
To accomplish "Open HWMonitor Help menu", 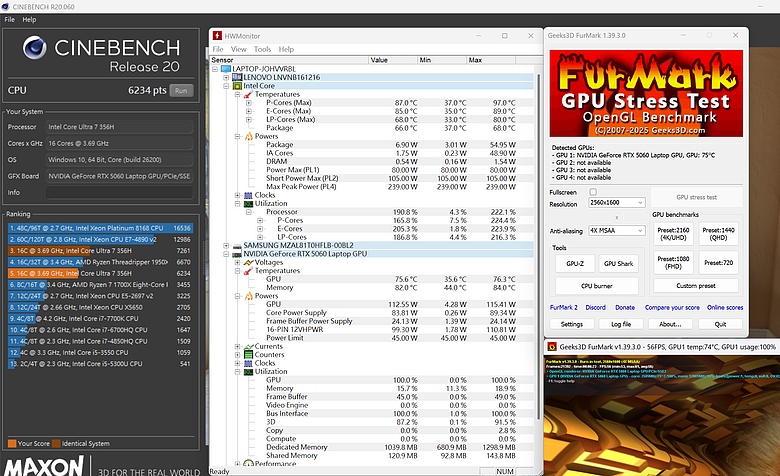I will point(286,49).
